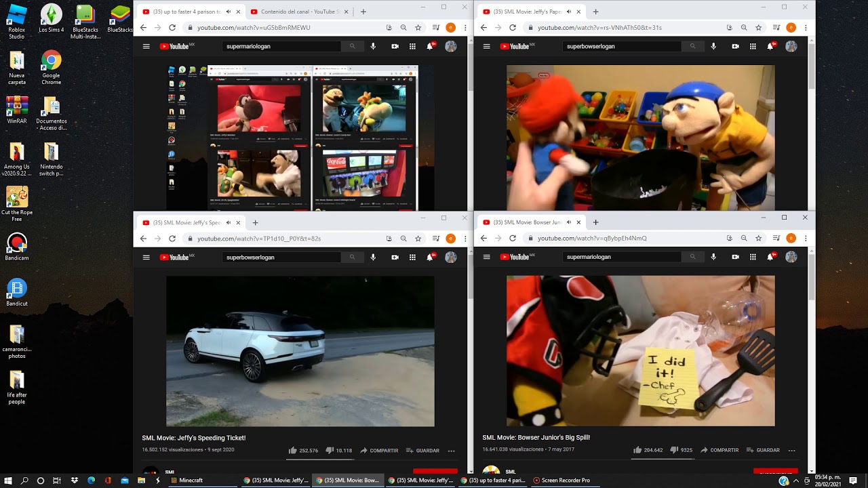This screenshot has width=868, height=488.
Task: Open WinRAR desktop icon
Action: click(x=17, y=110)
